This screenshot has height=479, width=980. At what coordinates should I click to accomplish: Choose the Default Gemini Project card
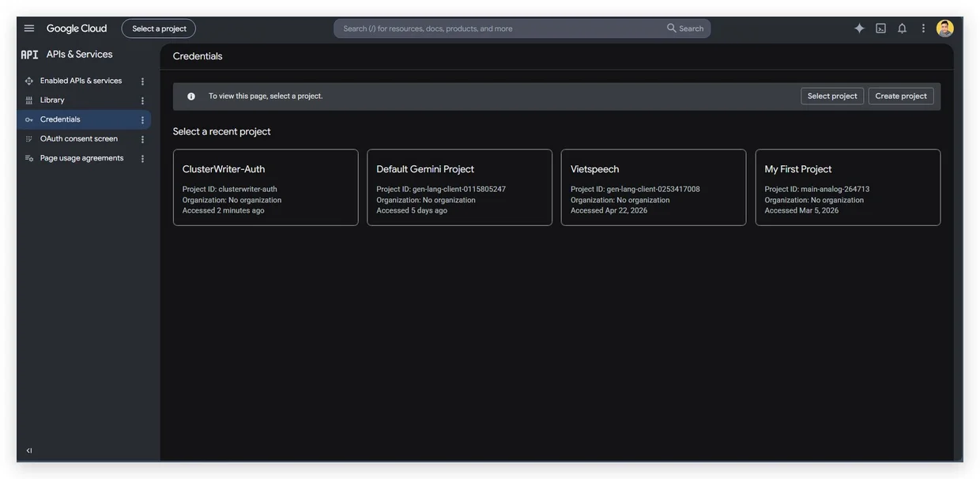[x=460, y=187]
